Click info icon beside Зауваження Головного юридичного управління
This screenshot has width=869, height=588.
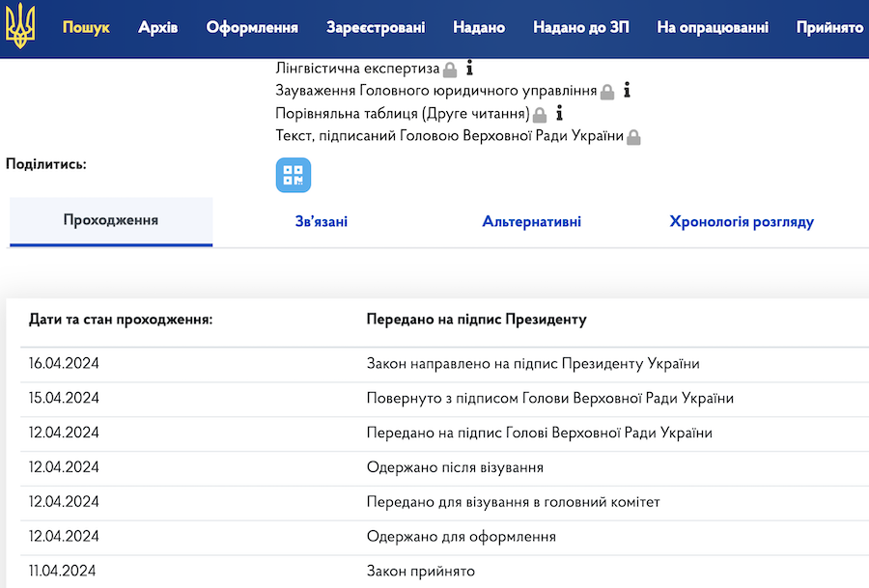click(627, 91)
